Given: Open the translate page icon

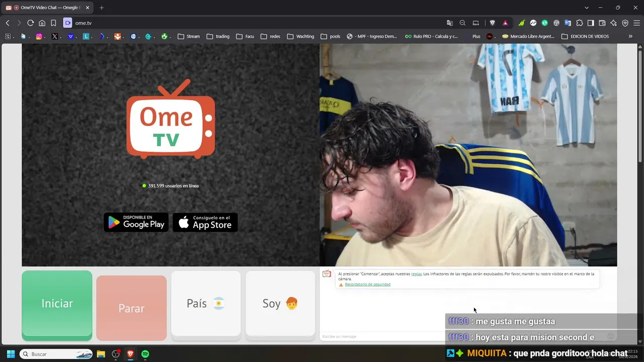Looking at the screenshot, I should [450, 23].
